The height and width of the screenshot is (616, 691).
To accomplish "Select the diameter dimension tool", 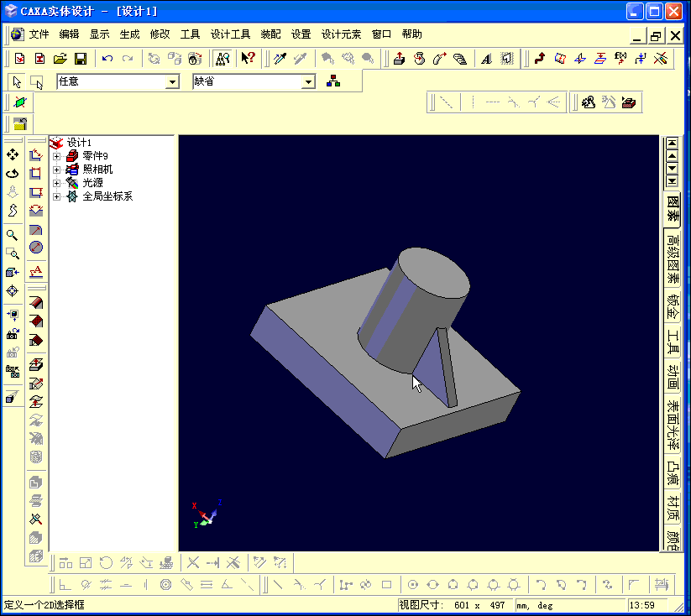I will [36, 248].
